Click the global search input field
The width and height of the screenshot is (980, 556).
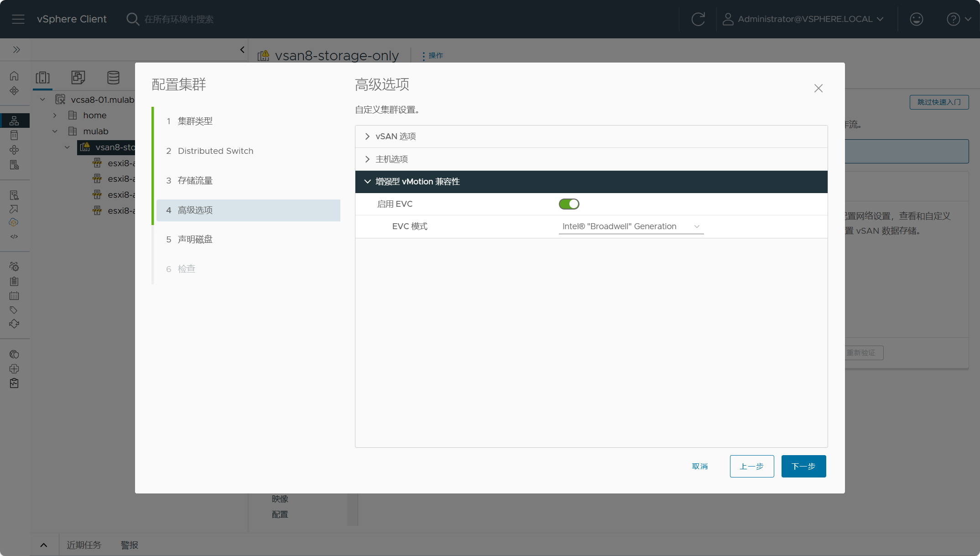(x=179, y=19)
